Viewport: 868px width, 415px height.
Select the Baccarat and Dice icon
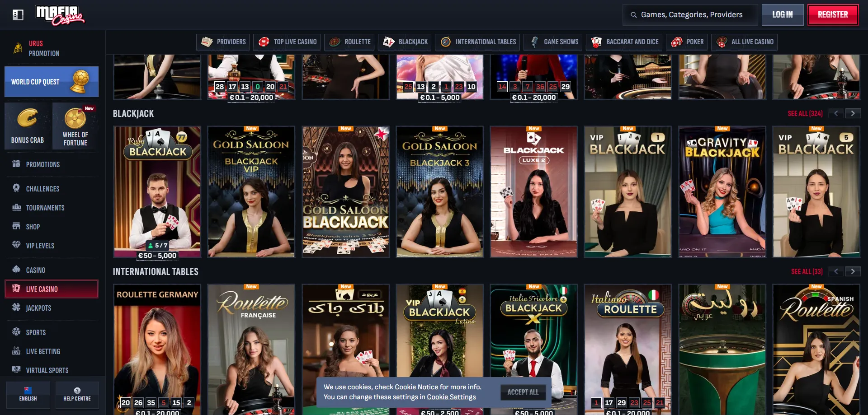click(597, 42)
